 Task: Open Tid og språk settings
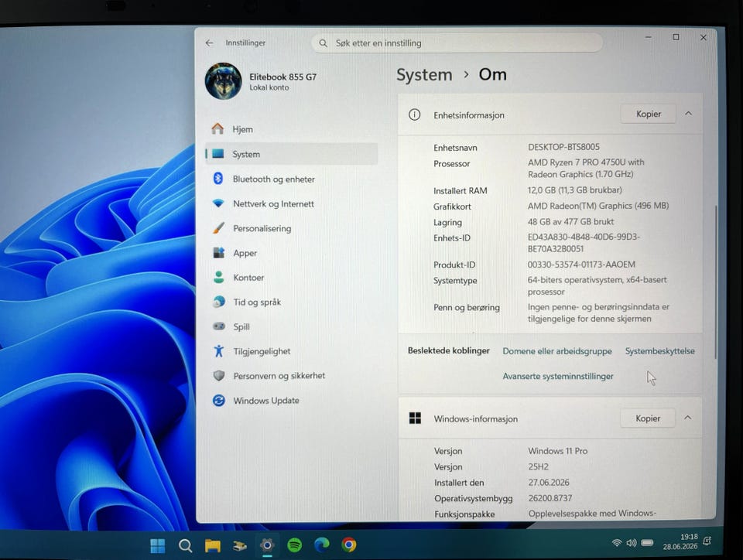point(292,302)
